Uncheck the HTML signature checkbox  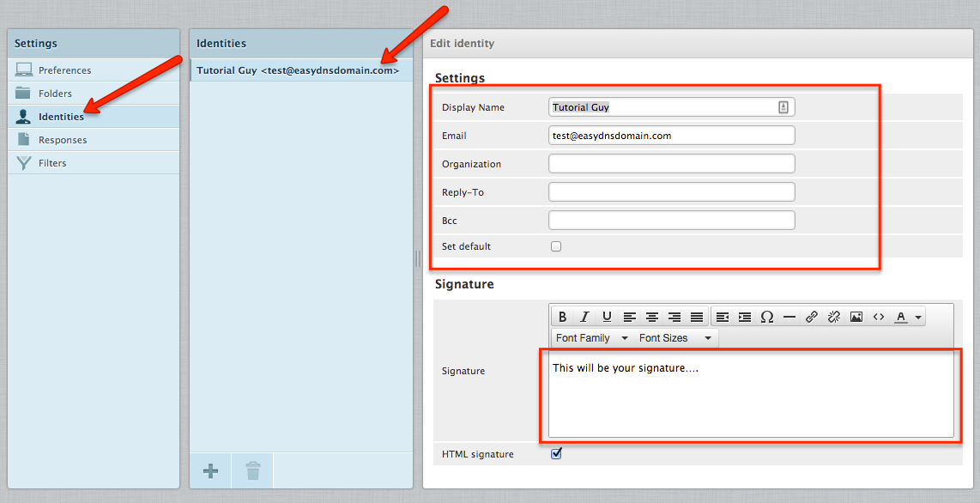click(556, 453)
